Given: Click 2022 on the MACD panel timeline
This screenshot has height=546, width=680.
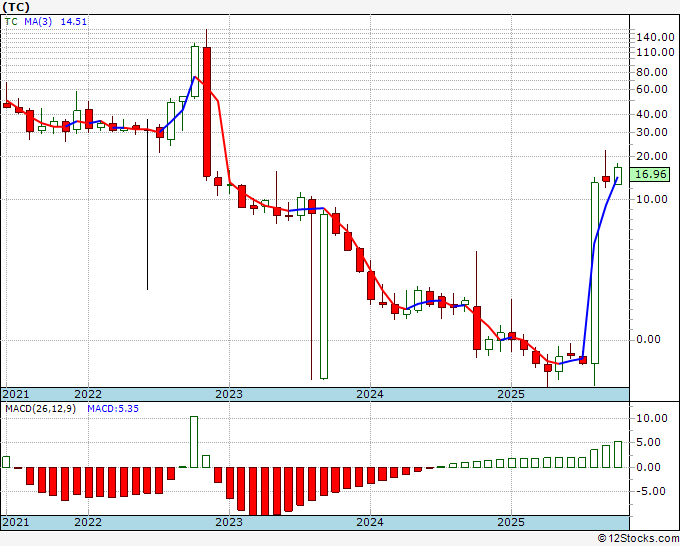Looking at the screenshot, I should [88, 522].
